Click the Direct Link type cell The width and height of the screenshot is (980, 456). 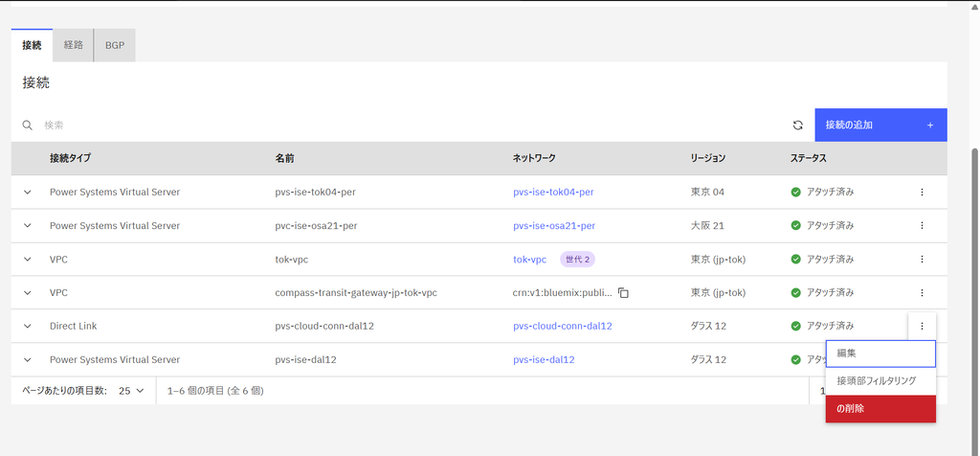pyautogui.click(x=73, y=326)
